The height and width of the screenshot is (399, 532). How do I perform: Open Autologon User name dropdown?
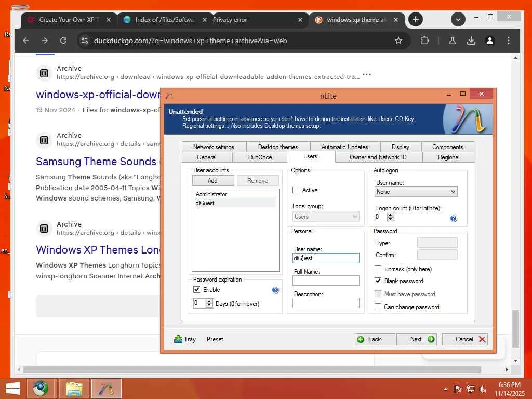(416, 192)
